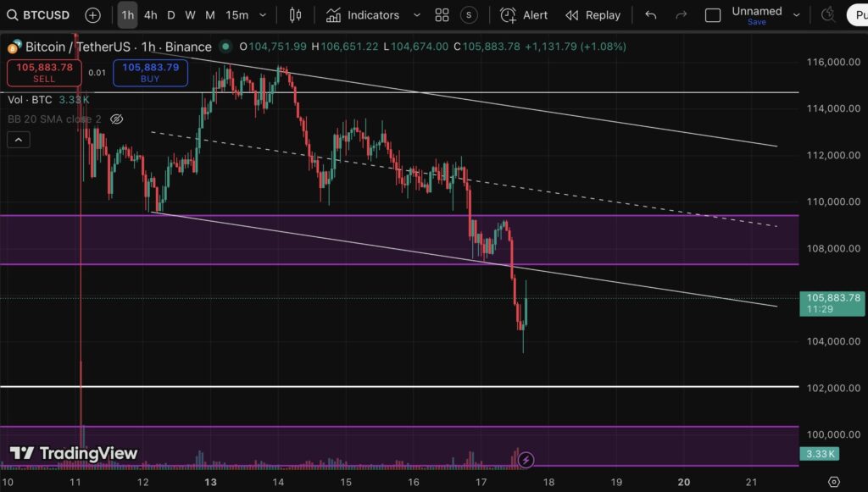Expand the Indicators dropdown chevron

pos(416,15)
